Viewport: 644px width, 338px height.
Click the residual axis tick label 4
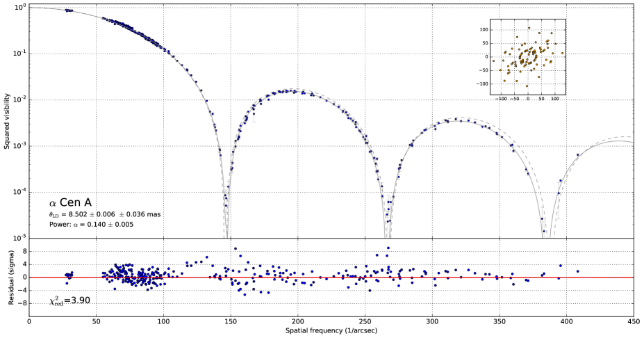[24, 264]
